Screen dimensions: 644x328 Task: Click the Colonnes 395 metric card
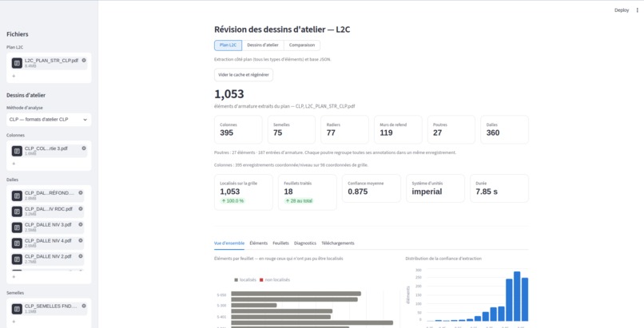point(238,129)
